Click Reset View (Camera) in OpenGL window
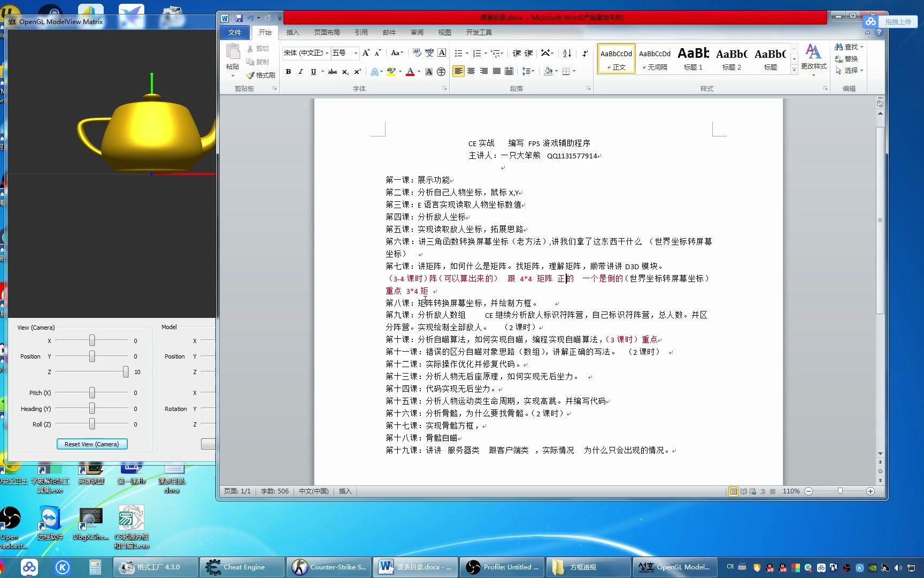 pyautogui.click(x=92, y=444)
